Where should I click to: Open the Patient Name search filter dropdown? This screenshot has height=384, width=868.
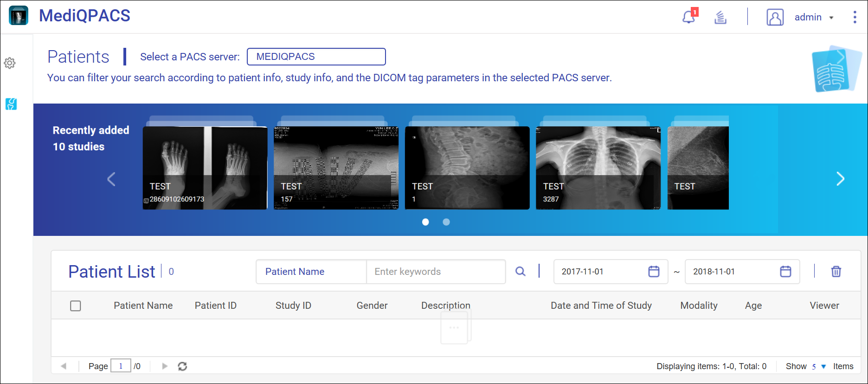coord(311,272)
